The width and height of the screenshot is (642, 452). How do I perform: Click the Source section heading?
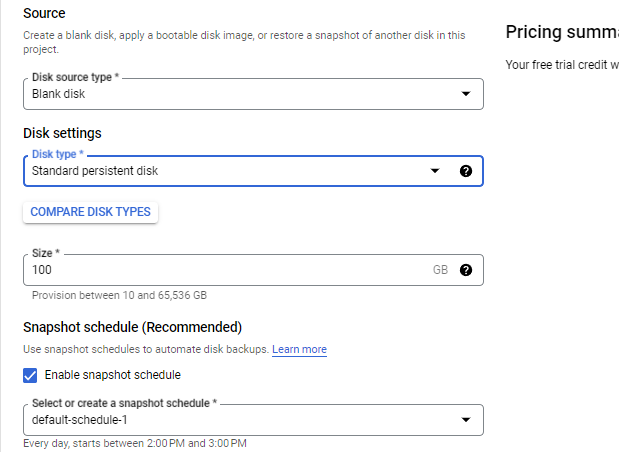44,14
